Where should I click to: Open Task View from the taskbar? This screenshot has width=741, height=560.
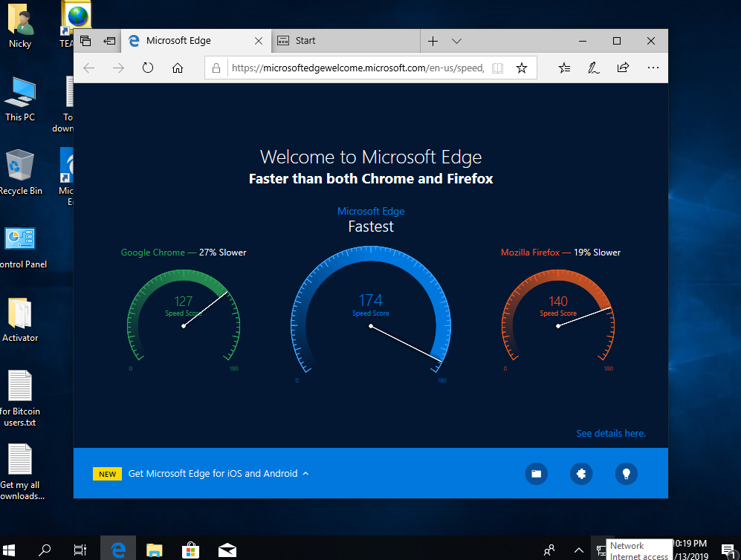click(x=80, y=550)
